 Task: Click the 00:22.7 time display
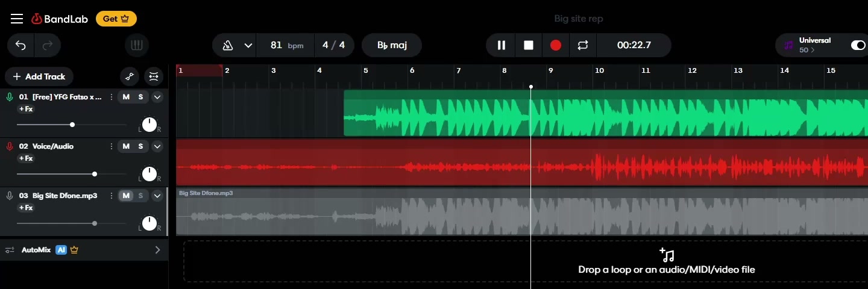[634, 45]
